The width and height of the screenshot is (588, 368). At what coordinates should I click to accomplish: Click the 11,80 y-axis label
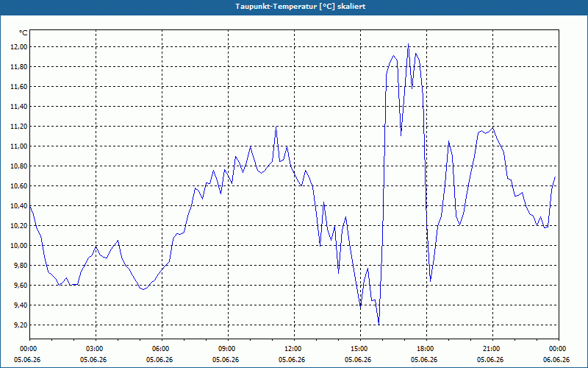point(19,67)
